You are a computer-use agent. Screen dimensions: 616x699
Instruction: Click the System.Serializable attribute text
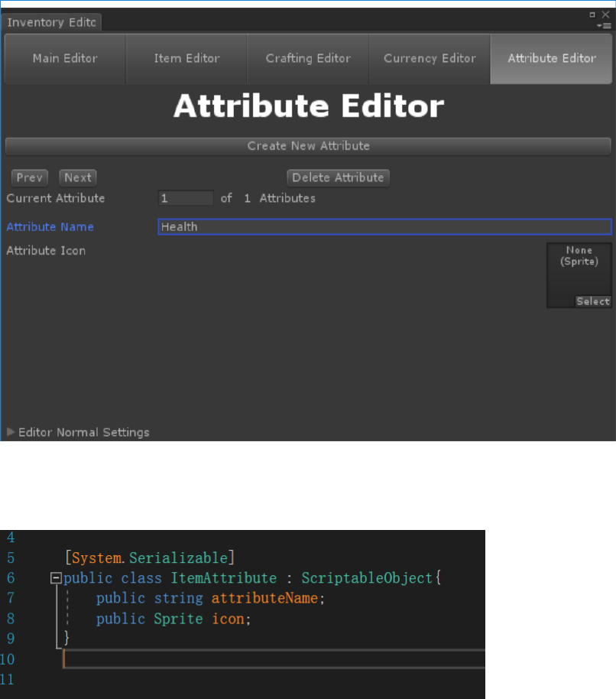click(150, 558)
